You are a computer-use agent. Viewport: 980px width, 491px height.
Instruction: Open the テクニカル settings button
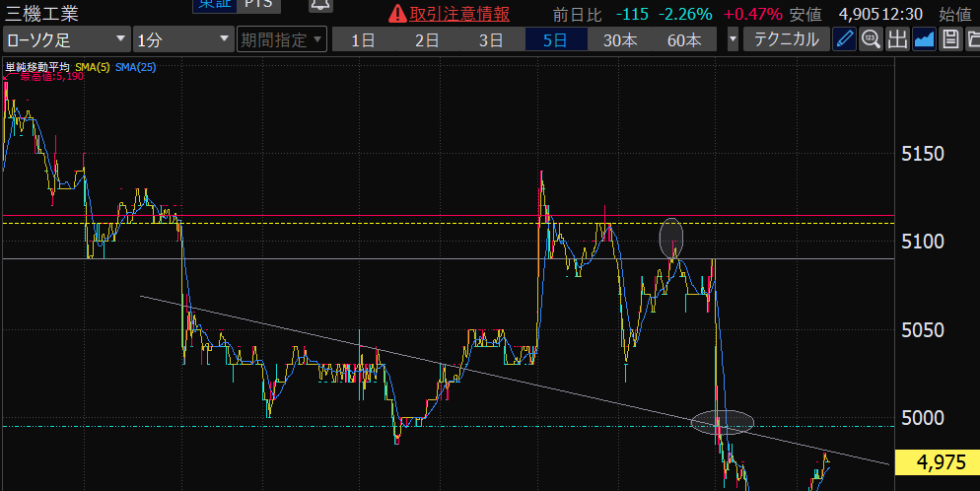786,40
